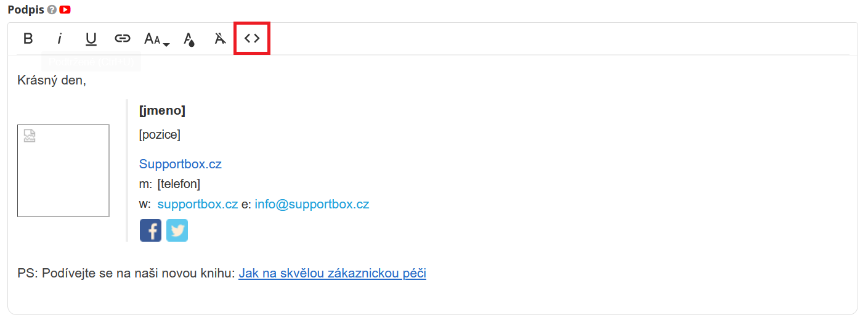The width and height of the screenshot is (868, 320).
Task: Place cursor in the [jmeno] placeholder
Action: pyautogui.click(x=162, y=110)
